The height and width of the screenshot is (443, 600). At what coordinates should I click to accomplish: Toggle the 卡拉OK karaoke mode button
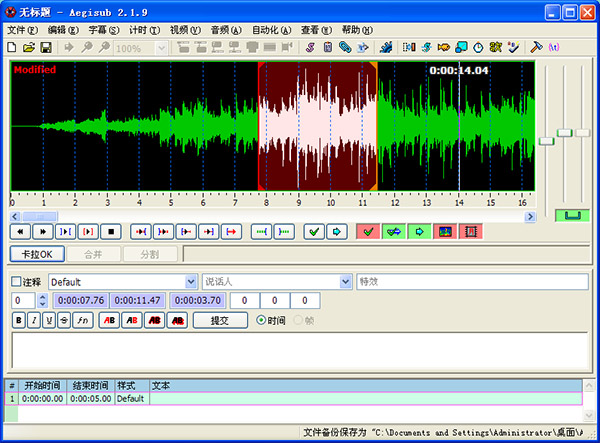point(37,254)
